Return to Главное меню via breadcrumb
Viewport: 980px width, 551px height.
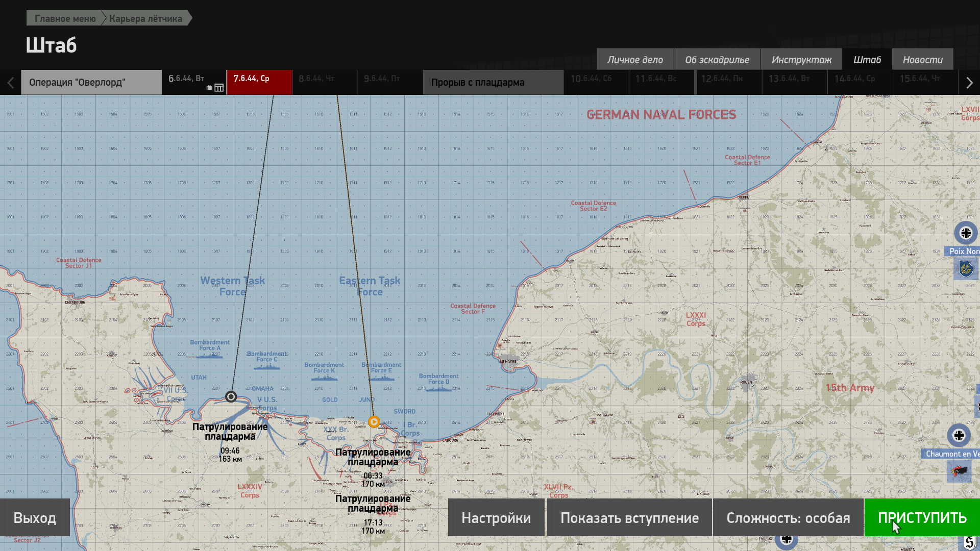65,18
